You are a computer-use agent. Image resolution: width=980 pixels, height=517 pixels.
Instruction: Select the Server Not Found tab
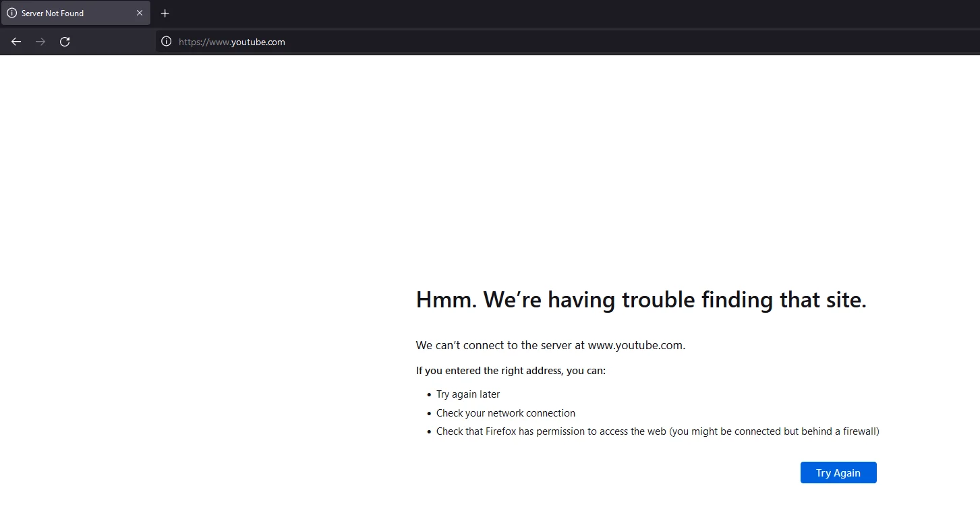(76, 13)
